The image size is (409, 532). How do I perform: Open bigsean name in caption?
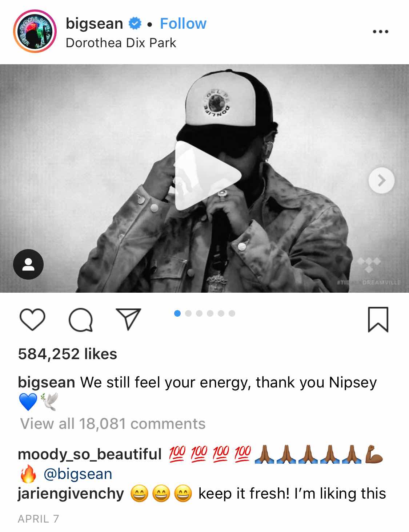point(47,382)
